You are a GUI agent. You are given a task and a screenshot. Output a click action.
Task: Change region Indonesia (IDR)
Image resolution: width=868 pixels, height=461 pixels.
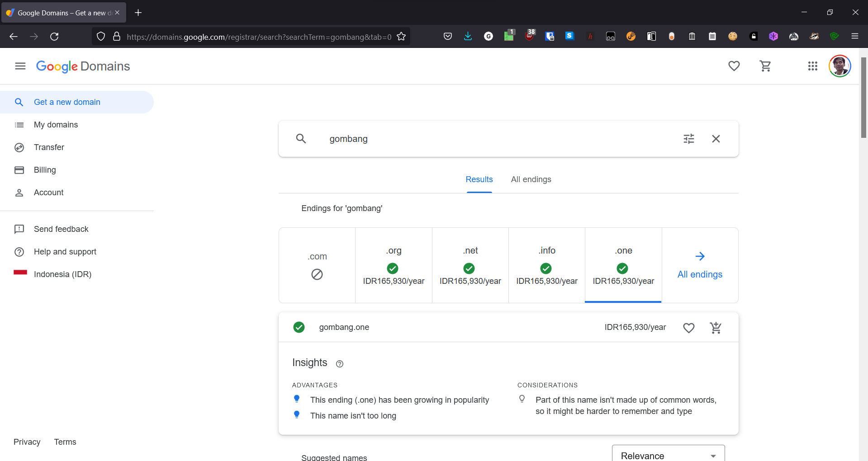click(77, 274)
